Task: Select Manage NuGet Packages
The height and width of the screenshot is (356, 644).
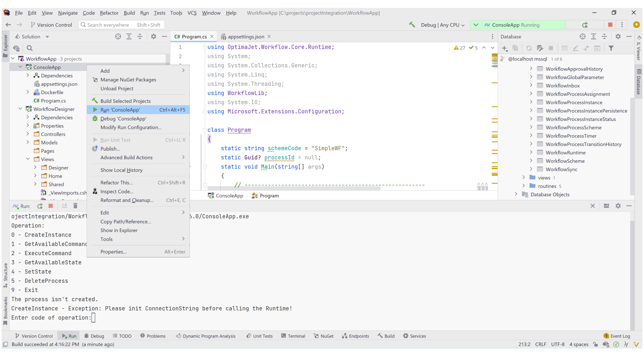Action: point(138,80)
